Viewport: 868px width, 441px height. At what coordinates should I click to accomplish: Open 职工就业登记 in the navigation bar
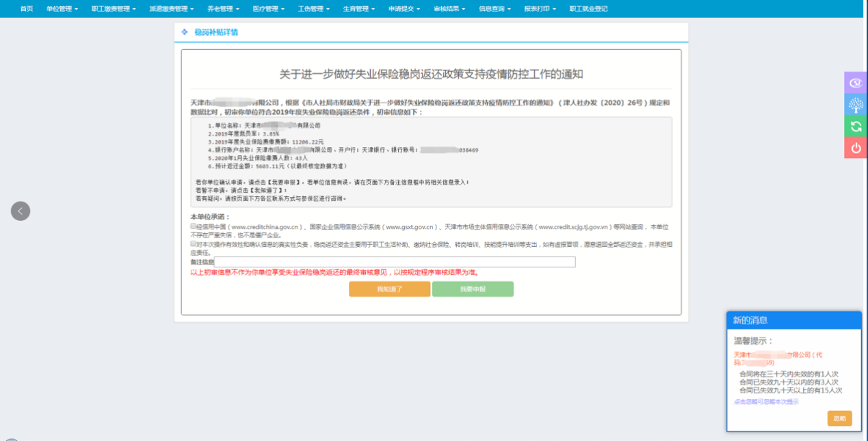[x=588, y=9]
